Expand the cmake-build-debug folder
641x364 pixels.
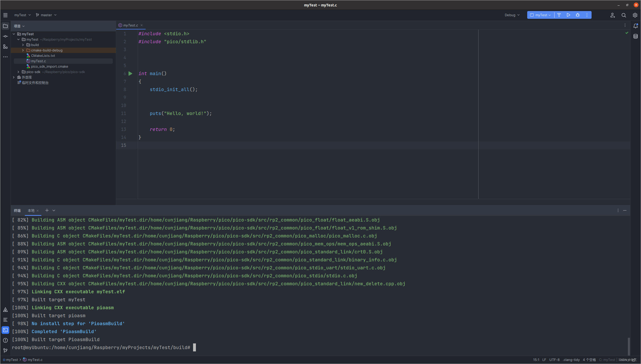pyautogui.click(x=23, y=50)
